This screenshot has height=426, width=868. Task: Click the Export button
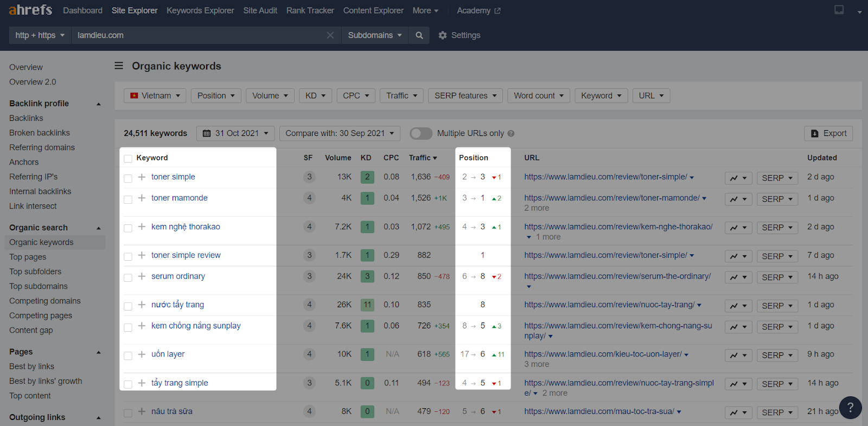click(x=828, y=133)
